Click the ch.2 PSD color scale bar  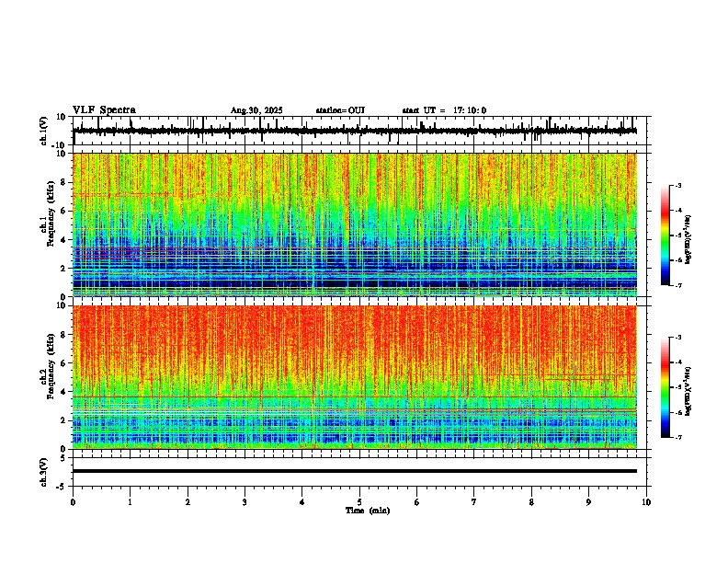(665, 387)
